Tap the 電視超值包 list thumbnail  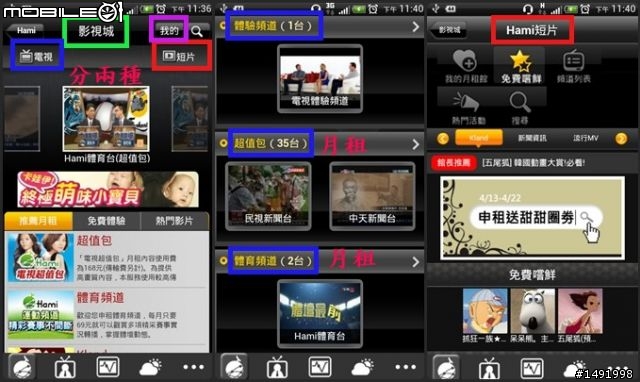[40, 258]
